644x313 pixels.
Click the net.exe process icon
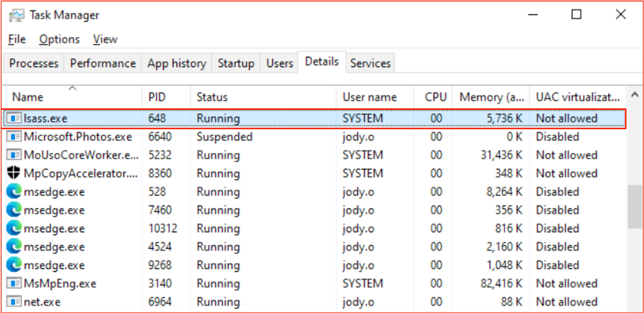[x=14, y=302]
